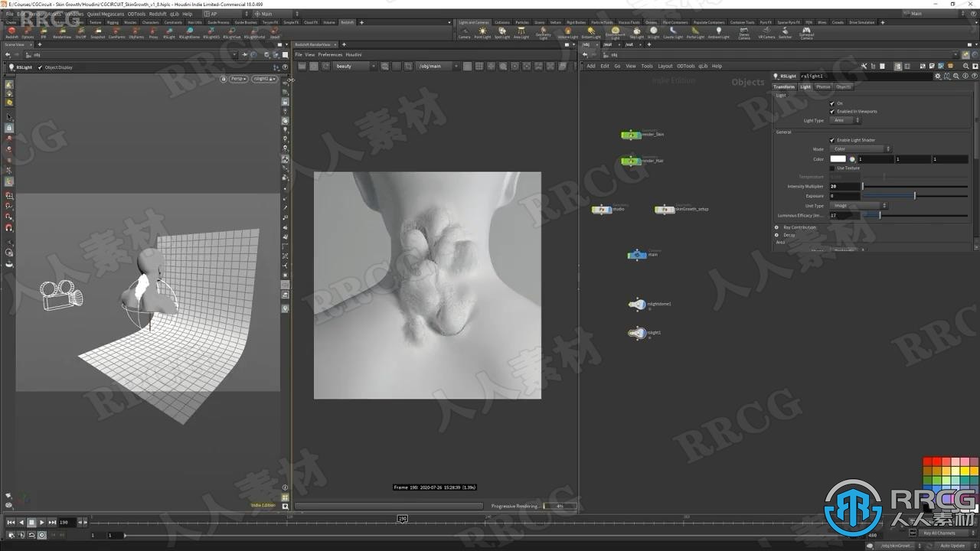Click the Auto Update button
Screen dimensions: 980x551
pos(952,546)
